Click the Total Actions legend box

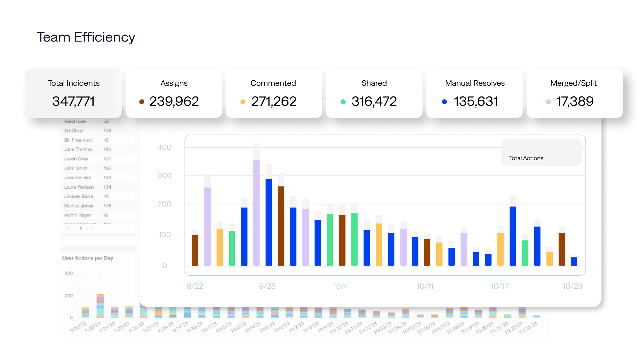point(541,153)
